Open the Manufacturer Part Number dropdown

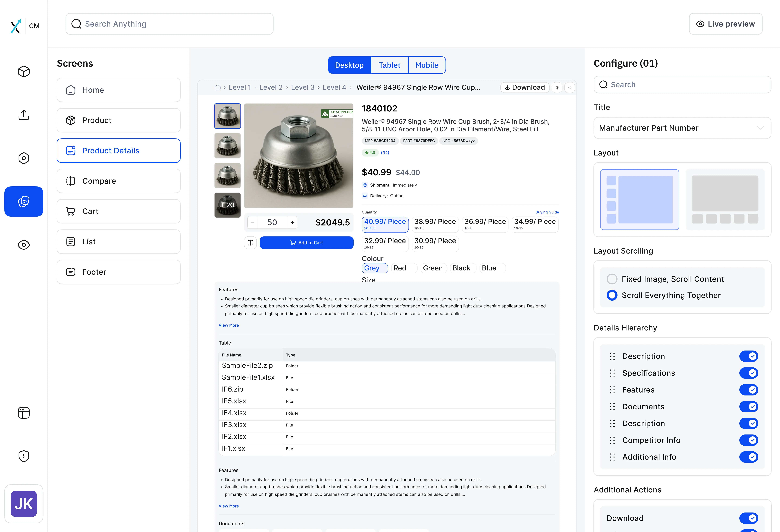(x=682, y=128)
